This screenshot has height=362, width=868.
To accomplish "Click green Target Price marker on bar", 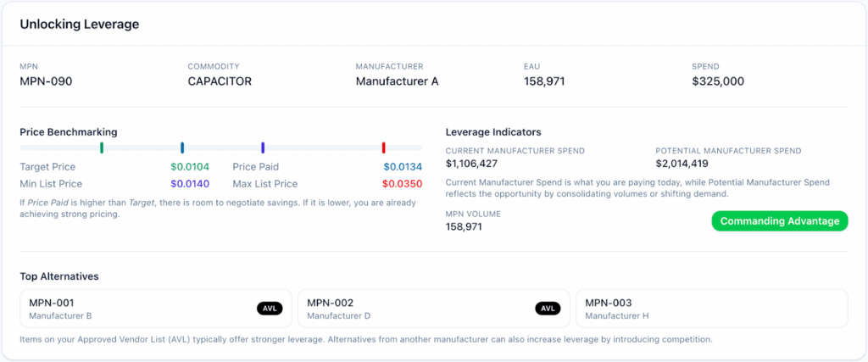I will pyautogui.click(x=102, y=148).
